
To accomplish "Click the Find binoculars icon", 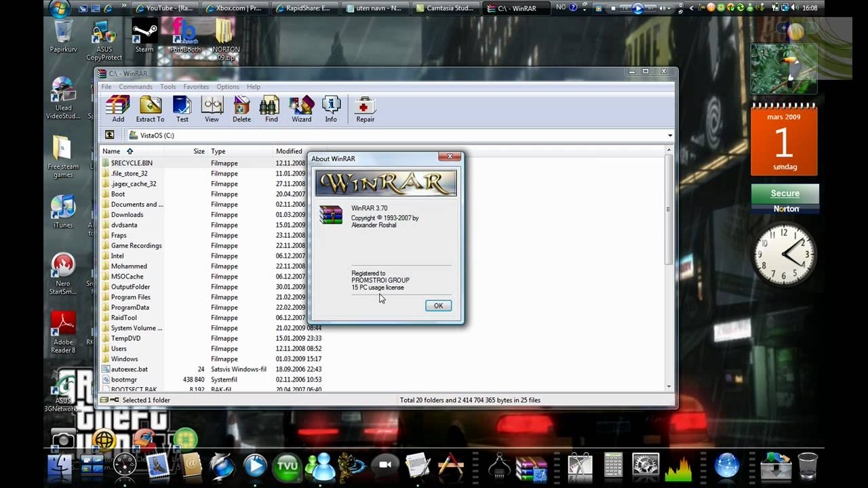I will click(271, 109).
